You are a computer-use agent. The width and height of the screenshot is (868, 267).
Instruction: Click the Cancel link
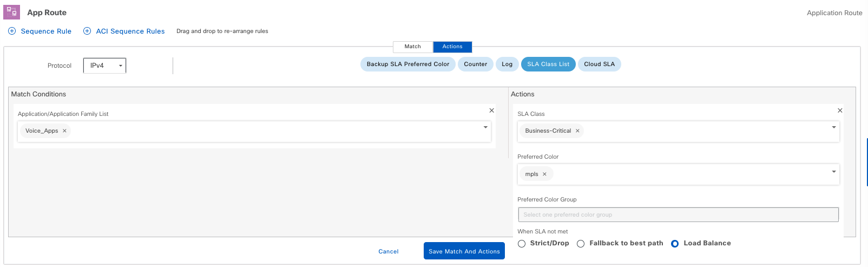(388, 251)
